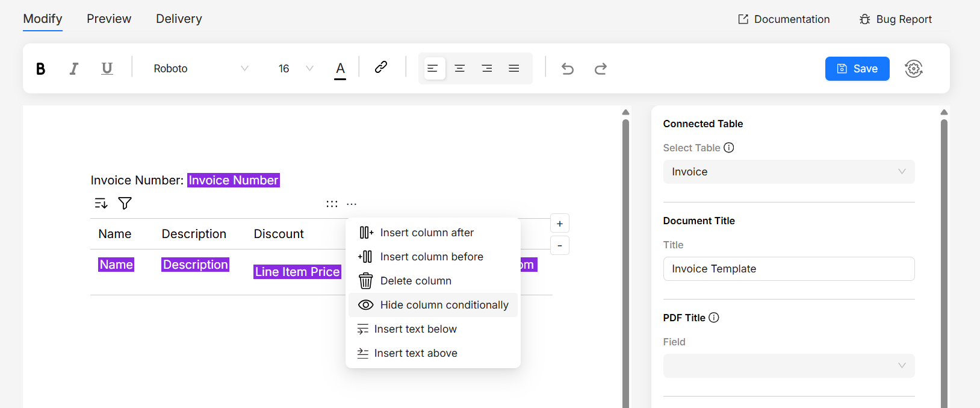The height and width of the screenshot is (408, 980).
Task: Open the font size 16 dropdown
Action: coord(296,69)
